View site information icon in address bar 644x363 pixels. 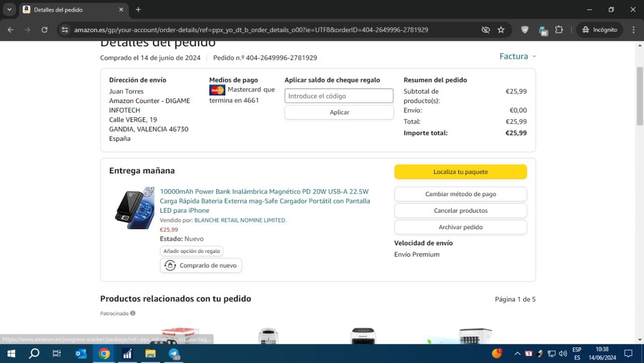pos(64,30)
